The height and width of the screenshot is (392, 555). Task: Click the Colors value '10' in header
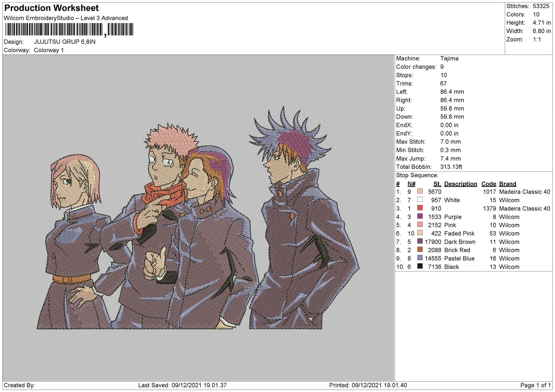click(x=536, y=15)
